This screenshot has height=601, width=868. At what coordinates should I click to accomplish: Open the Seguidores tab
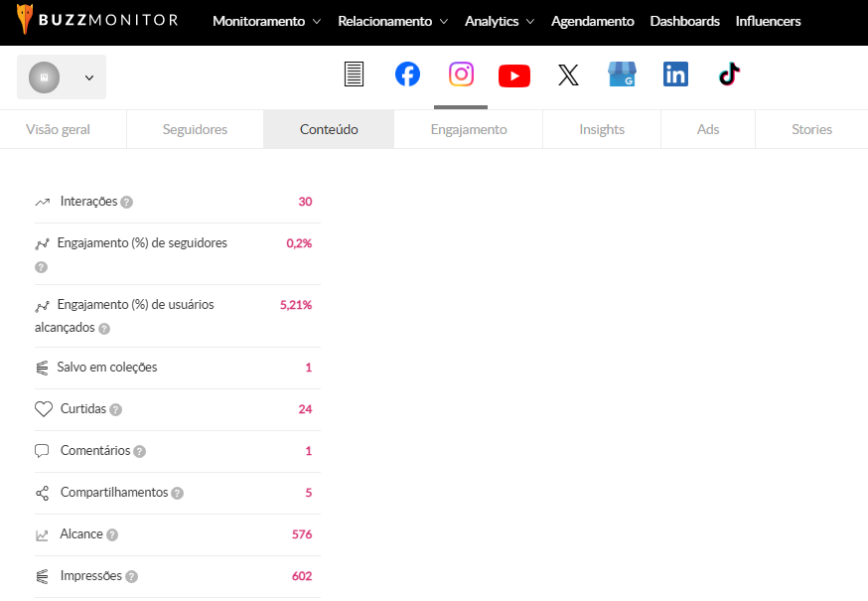195,129
